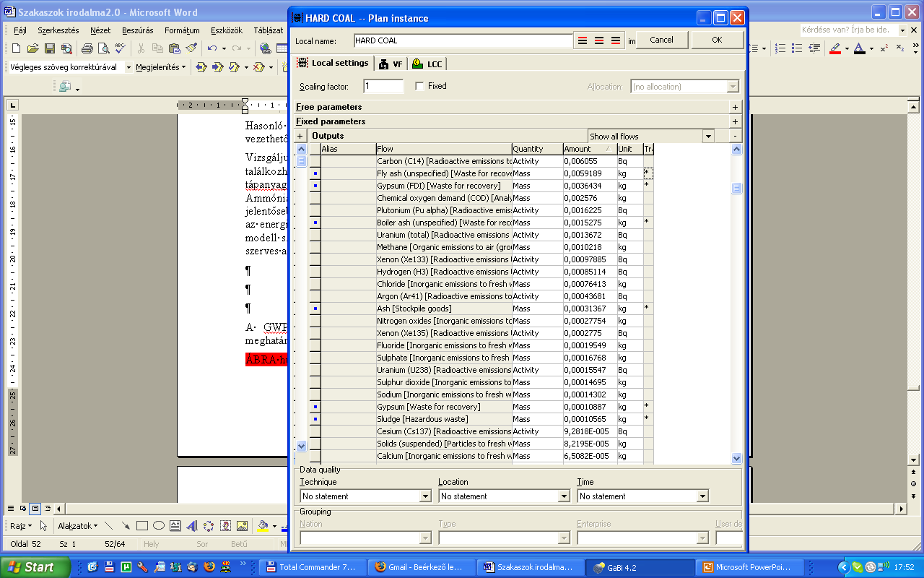The height and width of the screenshot is (578, 924).
Task: Click the Open folder icon in Word toolbar
Action: pyautogui.click(x=32, y=48)
